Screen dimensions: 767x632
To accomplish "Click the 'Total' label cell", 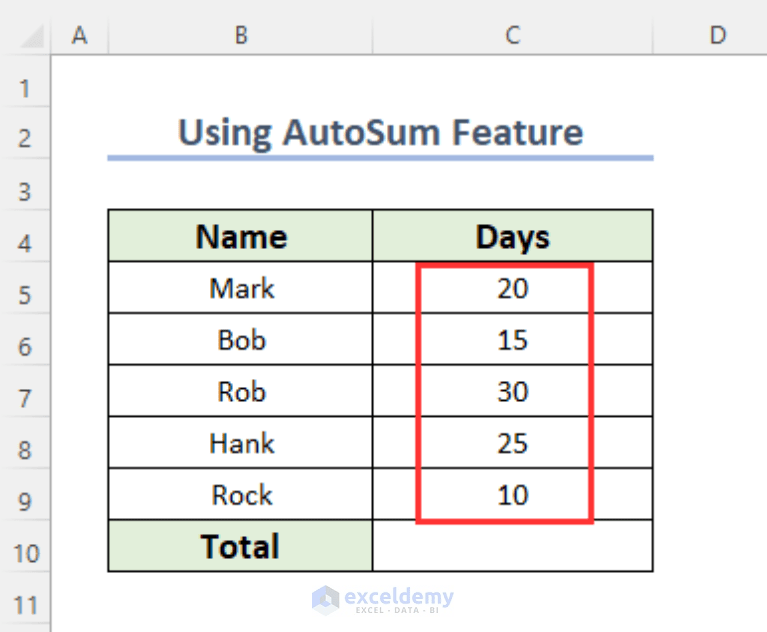I will pos(241,546).
